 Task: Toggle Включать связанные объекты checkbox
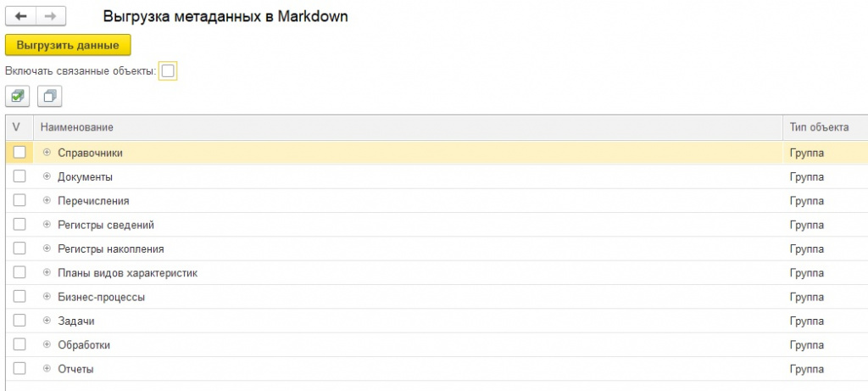[x=168, y=71]
